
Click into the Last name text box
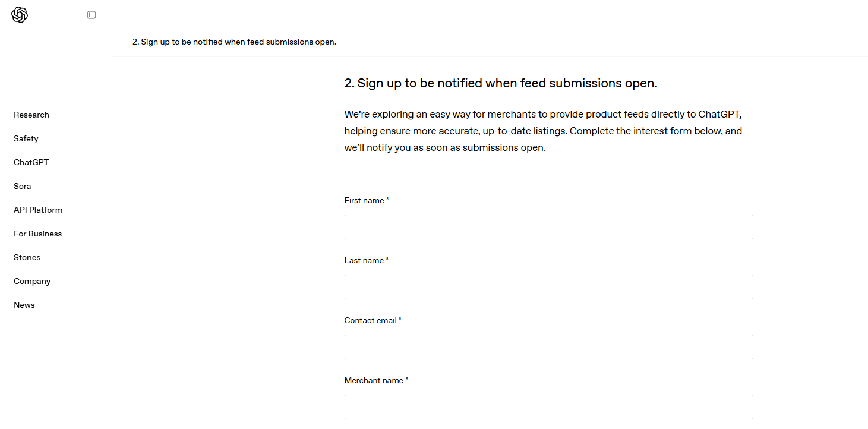point(548,287)
